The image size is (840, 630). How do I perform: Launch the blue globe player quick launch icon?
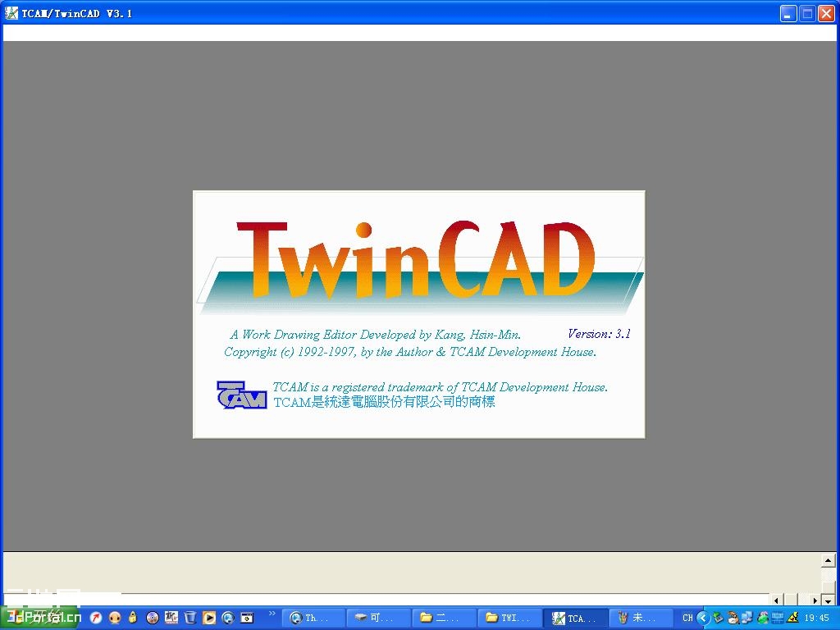click(x=228, y=618)
